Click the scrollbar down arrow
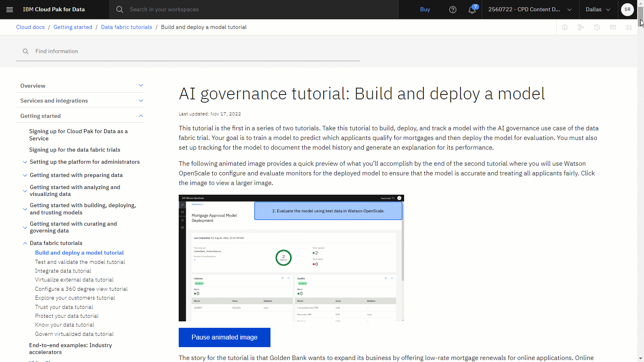The image size is (644, 362). [640, 358]
